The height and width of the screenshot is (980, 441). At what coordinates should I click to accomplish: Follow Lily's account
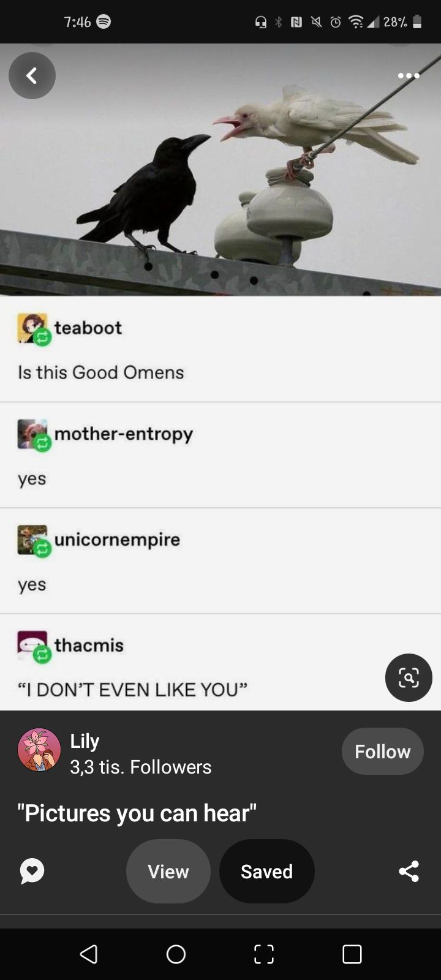point(382,752)
